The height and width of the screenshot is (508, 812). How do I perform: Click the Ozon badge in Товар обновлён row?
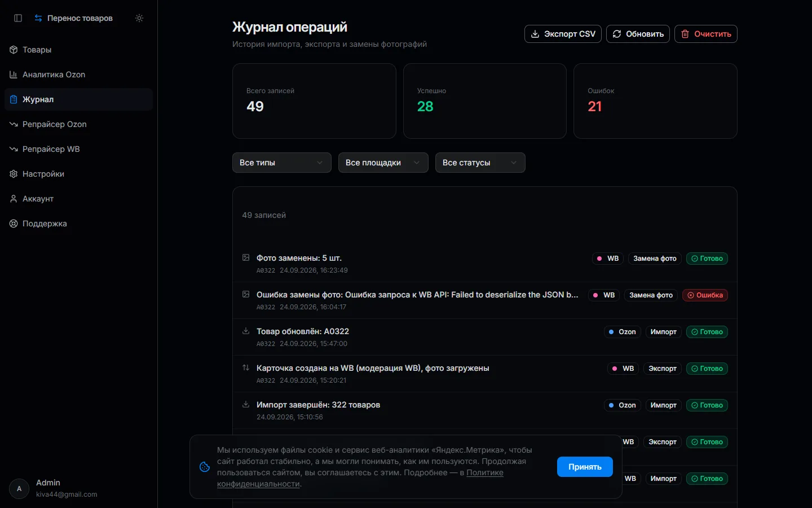point(623,332)
